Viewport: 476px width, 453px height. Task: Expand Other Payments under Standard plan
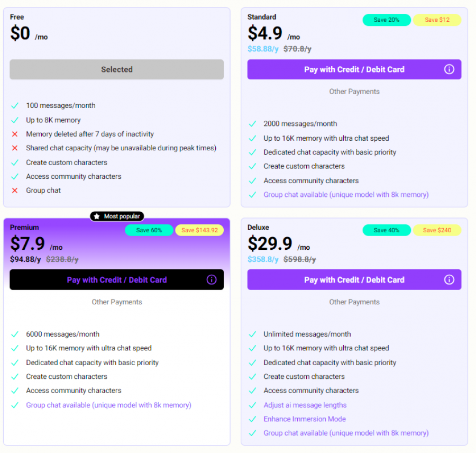354,91
